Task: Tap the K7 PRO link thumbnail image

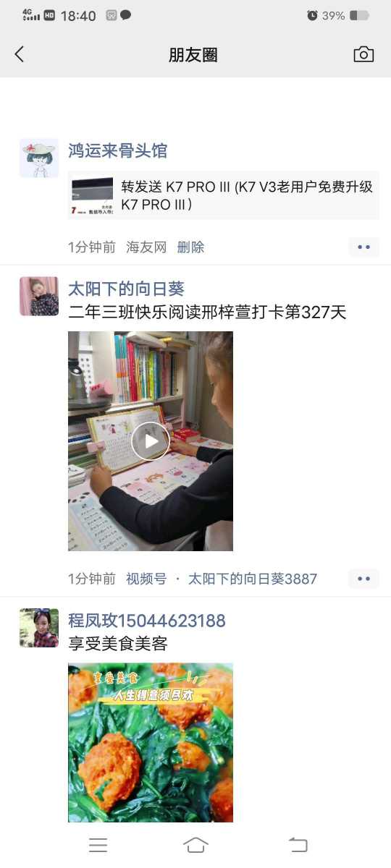Action: coord(92,196)
